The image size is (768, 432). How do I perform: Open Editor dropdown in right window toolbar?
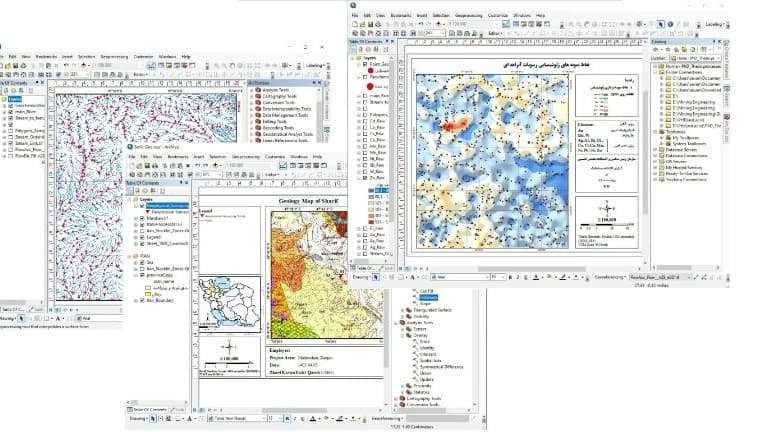click(496, 33)
